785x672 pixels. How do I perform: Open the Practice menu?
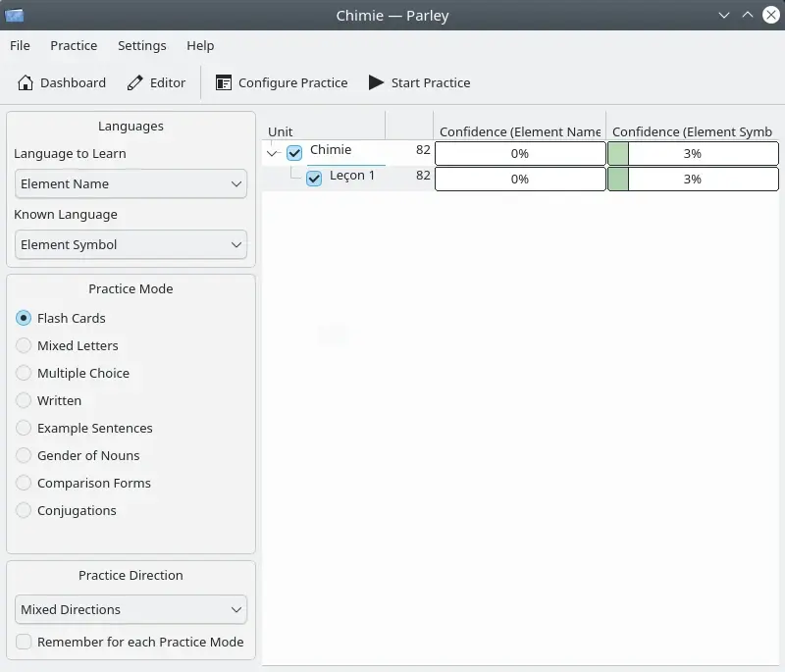point(74,45)
